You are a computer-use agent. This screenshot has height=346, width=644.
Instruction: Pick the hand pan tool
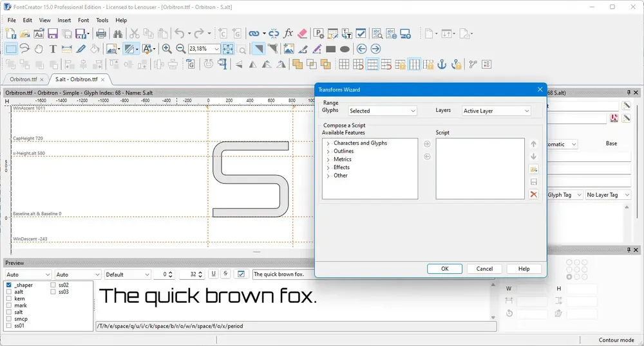pyautogui.click(x=39, y=49)
